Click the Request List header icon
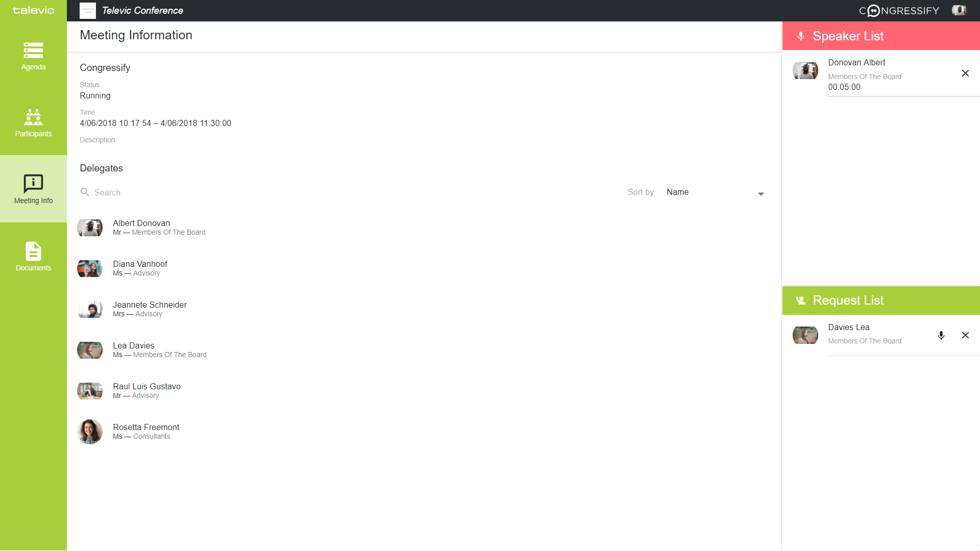This screenshot has width=980, height=551. pos(801,300)
